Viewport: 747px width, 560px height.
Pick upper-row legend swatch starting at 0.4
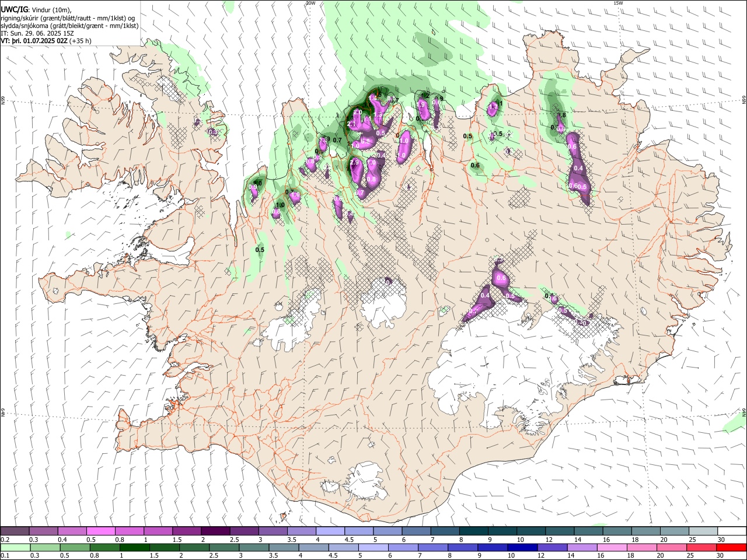pos(72,531)
